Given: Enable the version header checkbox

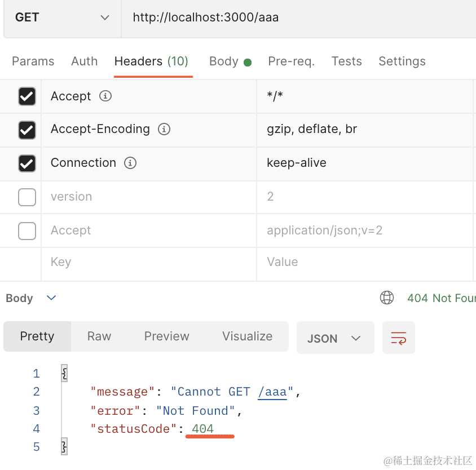Looking at the screenshot, I should [27, 197].
